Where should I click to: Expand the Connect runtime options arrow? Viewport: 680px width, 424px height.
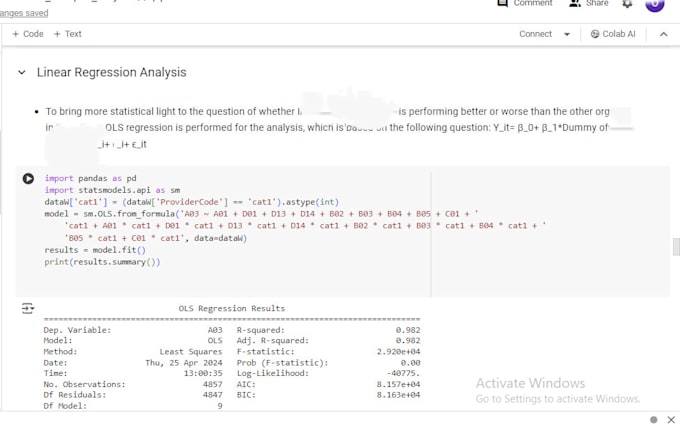click(x=567, y=34)
